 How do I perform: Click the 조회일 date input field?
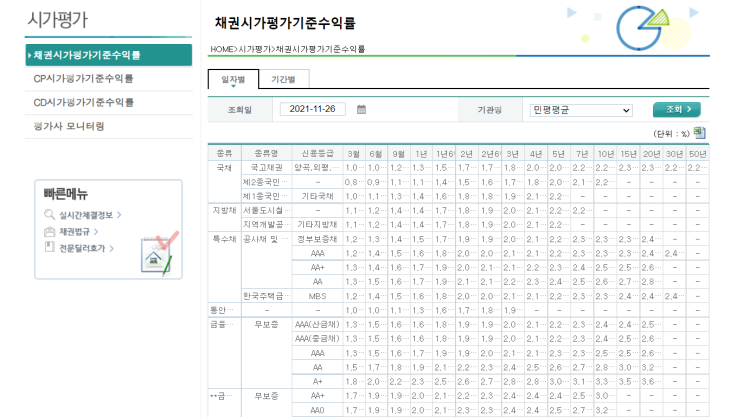(312, 109)
